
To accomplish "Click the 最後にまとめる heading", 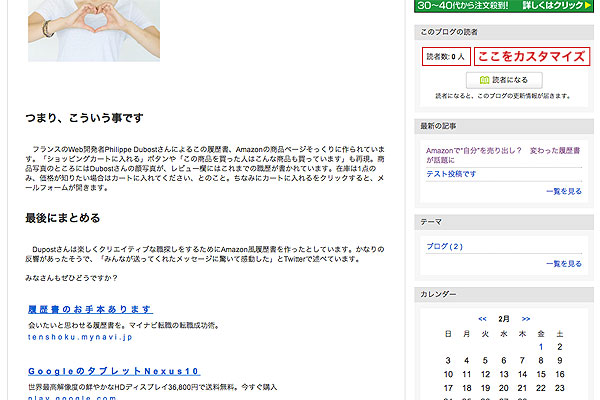I will 63,218.
